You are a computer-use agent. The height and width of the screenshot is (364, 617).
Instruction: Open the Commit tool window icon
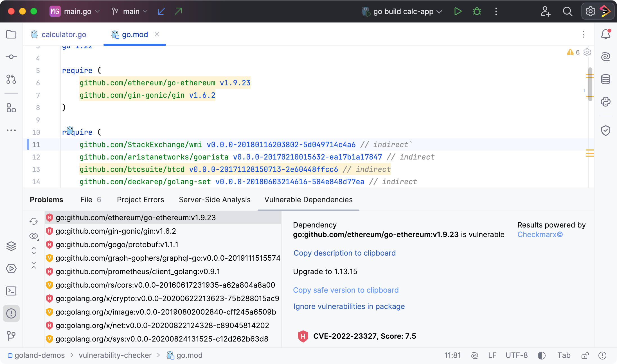11,57
